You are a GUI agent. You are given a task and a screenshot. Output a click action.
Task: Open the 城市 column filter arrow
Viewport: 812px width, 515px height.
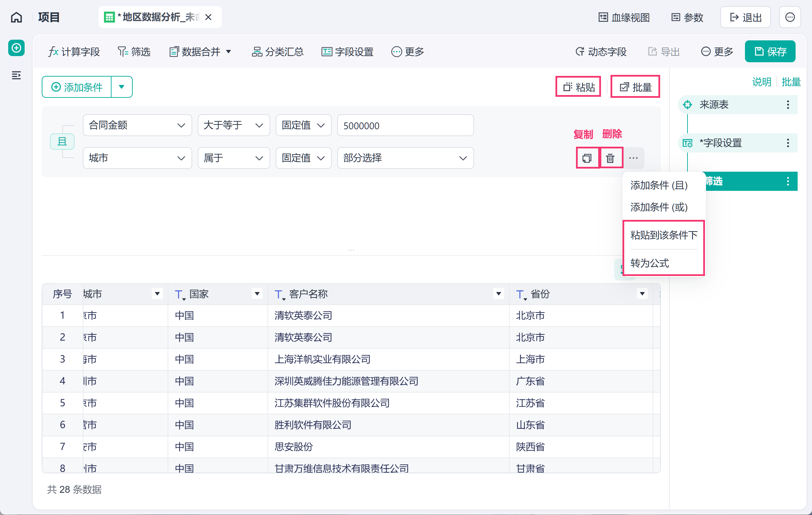[157, 294]
